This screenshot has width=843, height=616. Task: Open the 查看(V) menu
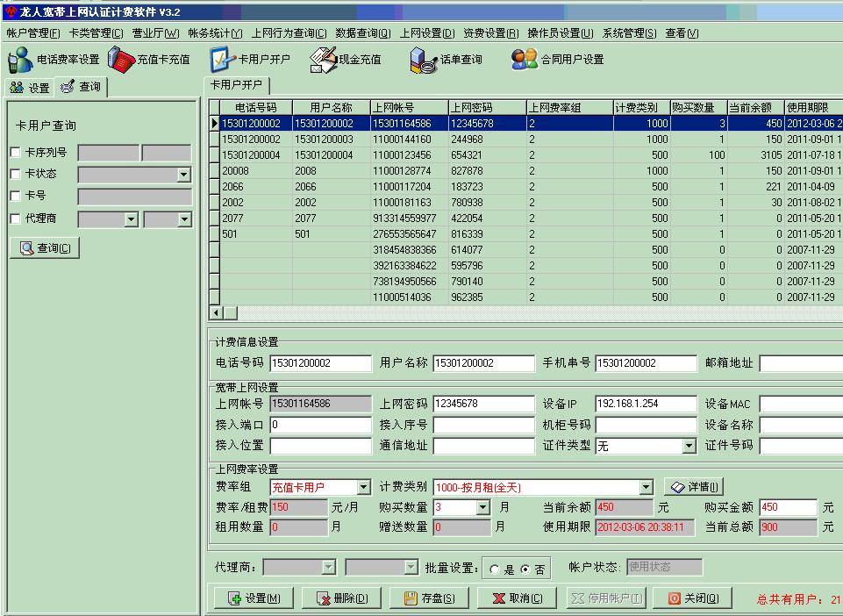coord(682,33)
